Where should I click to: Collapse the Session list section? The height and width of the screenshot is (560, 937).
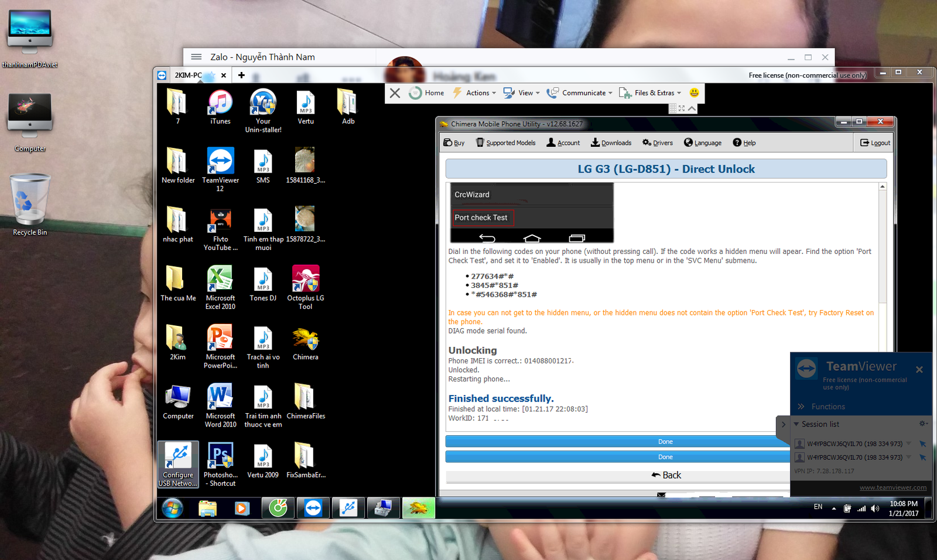[796, 424]
